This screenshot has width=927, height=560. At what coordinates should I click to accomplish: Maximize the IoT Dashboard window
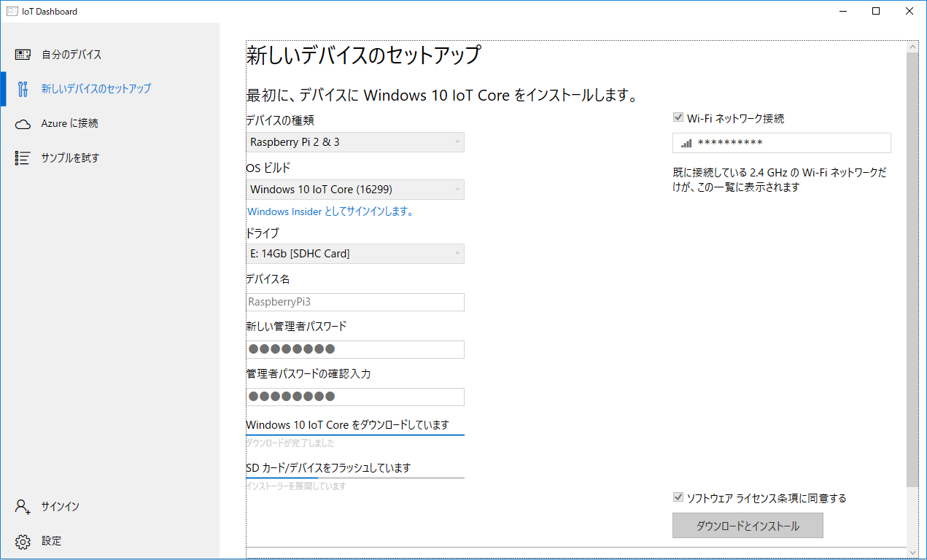[x=876, y=11]
